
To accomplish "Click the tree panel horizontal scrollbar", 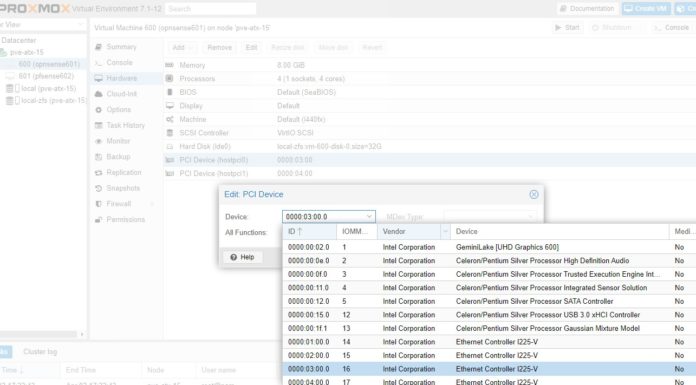I will (x=40, y=334).
